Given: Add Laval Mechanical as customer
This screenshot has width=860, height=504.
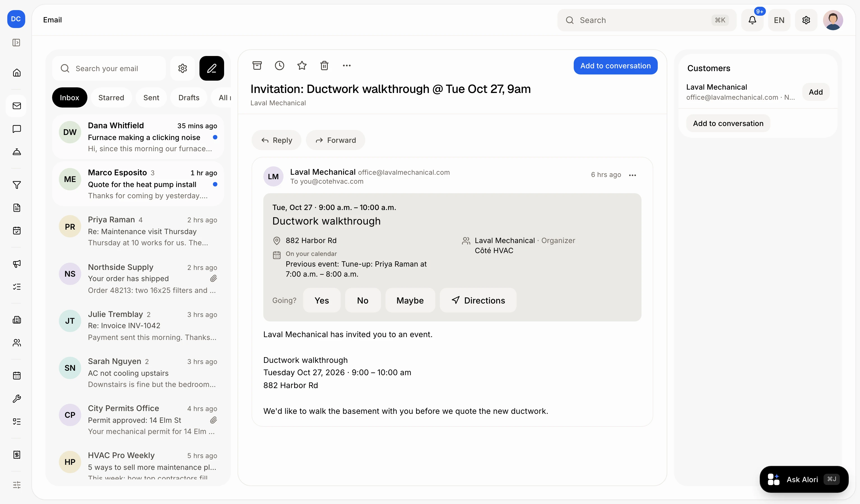Looking at the screenshot, I should (x=816, y=92).
